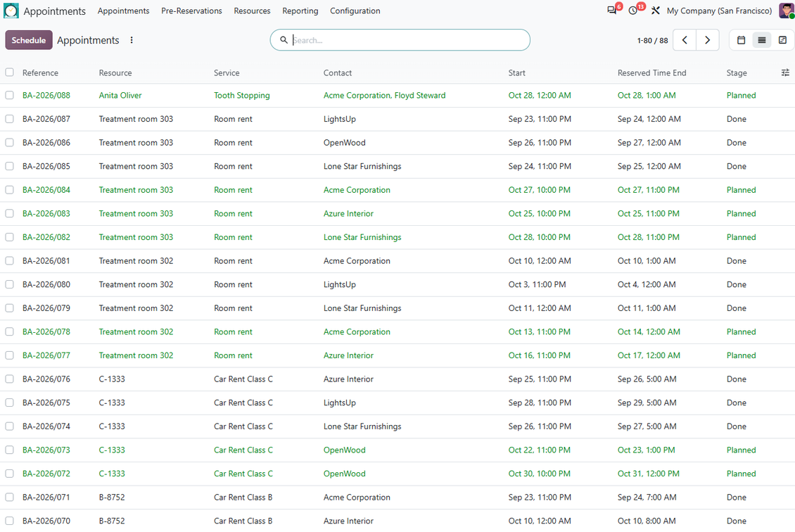This screenshot has width=795, height=532.
Task: Sort by the Reserved Time End header
Action: coord(651,73)
